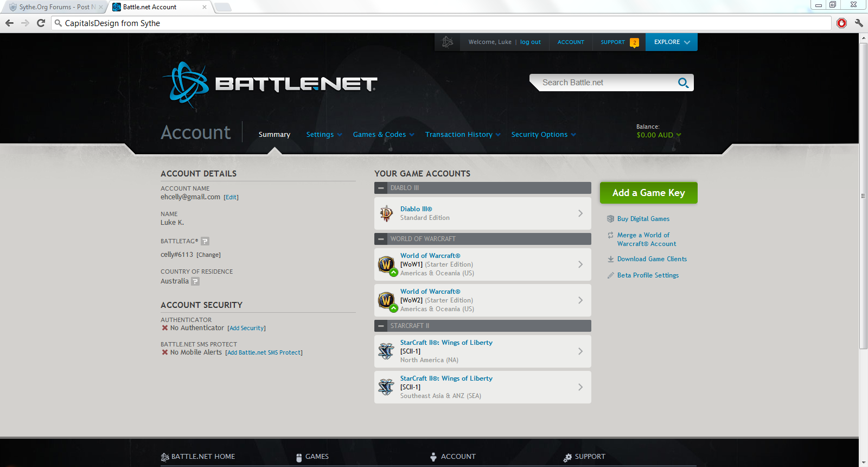Click the Download Game Clients arrow icon

coord(610,259)
